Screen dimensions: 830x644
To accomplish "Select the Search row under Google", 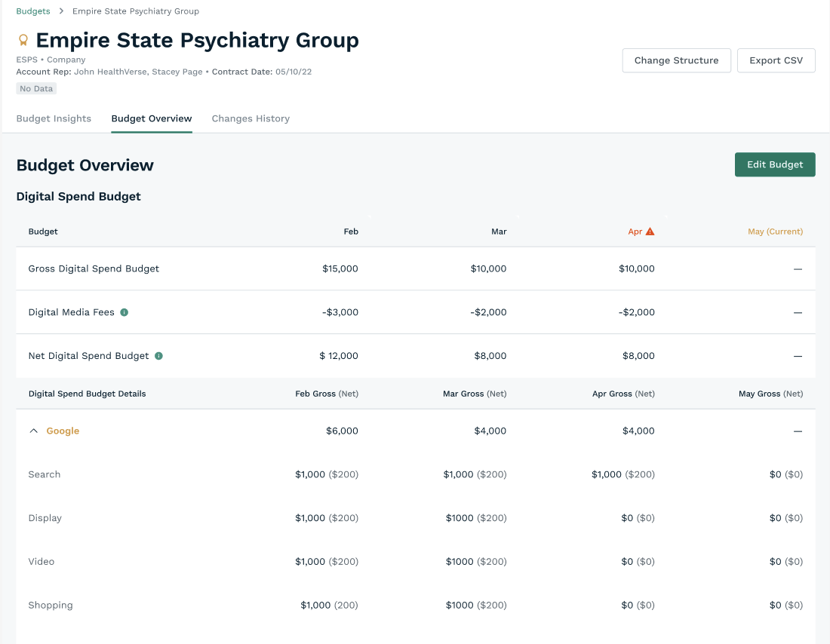I will tap(45, 474).
